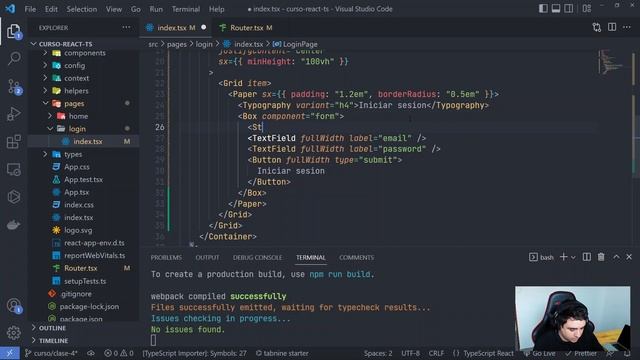
Task: Kill terminal with trash icon
Action: tap(601, 257)
